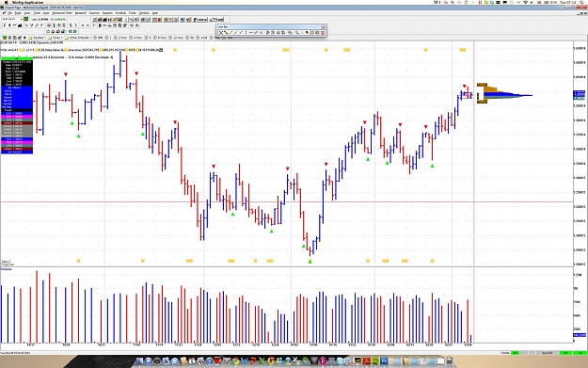Select the 2 hour interval option
The image size is (588, 368).
pos(121,38)
